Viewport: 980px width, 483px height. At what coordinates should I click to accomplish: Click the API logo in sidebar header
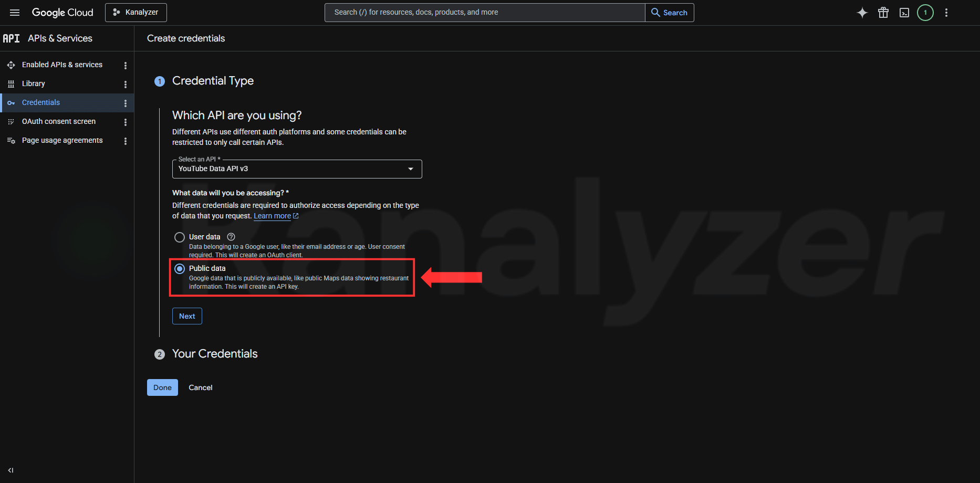tap(12, 38)
